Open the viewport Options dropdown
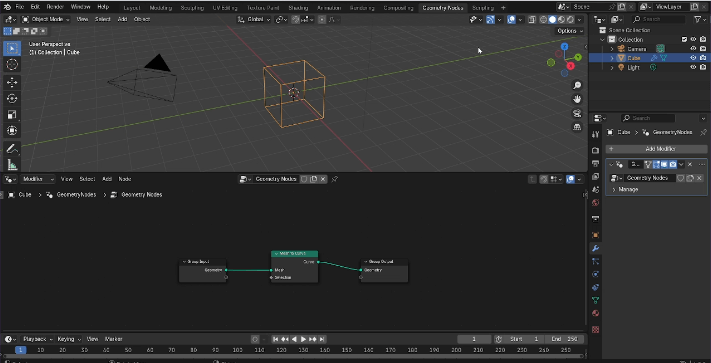Image resolution: width=711 pixels, height=363 pixels. click(x=570, y=31)
